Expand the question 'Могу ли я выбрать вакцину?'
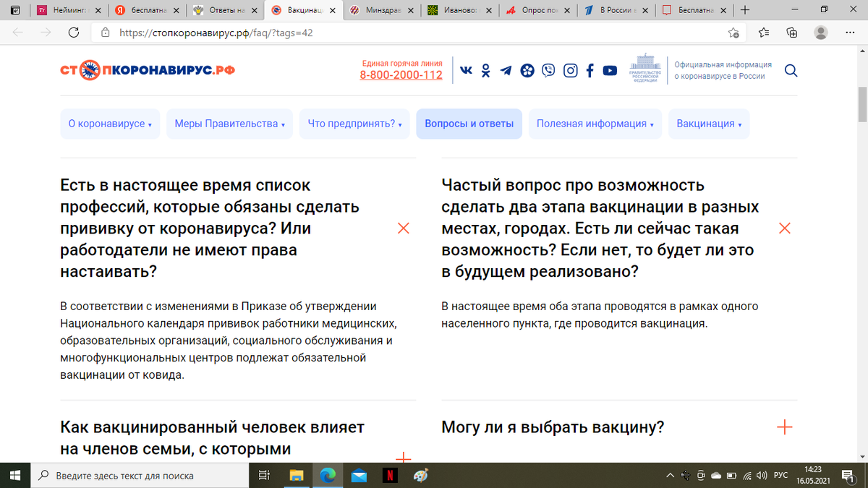This screenshot has width=868, height=488. point(784,427)
